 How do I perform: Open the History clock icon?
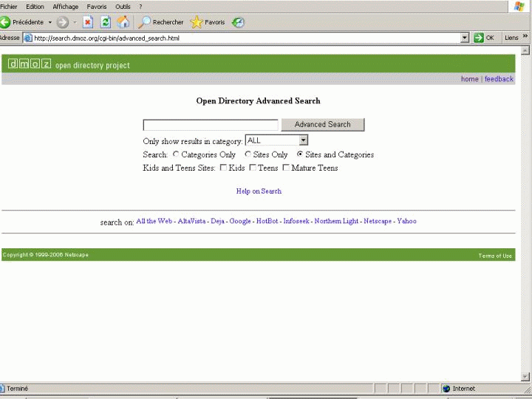pos(238,22)
